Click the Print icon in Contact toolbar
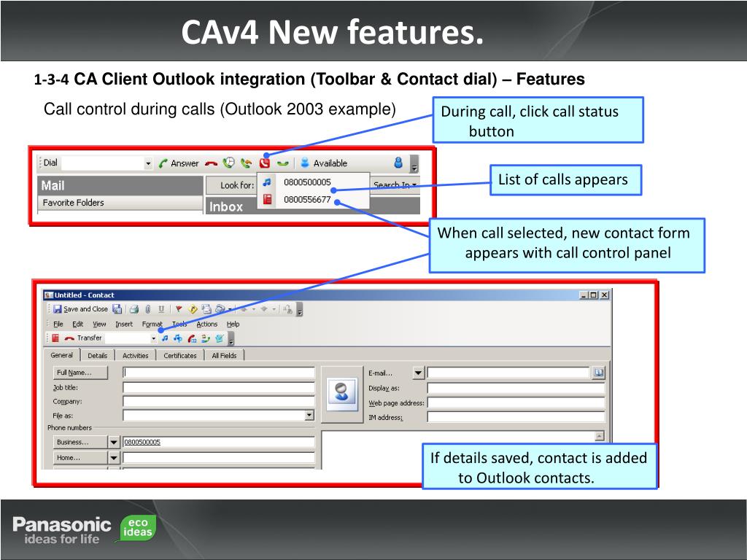Screen dimensions: 747x560 pyautogui.click(x=134, y=309)
